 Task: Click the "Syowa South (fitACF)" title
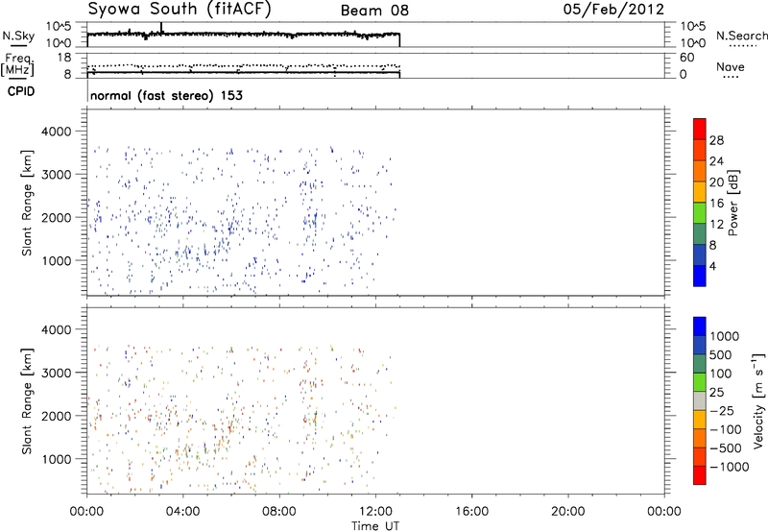(180, 10)
